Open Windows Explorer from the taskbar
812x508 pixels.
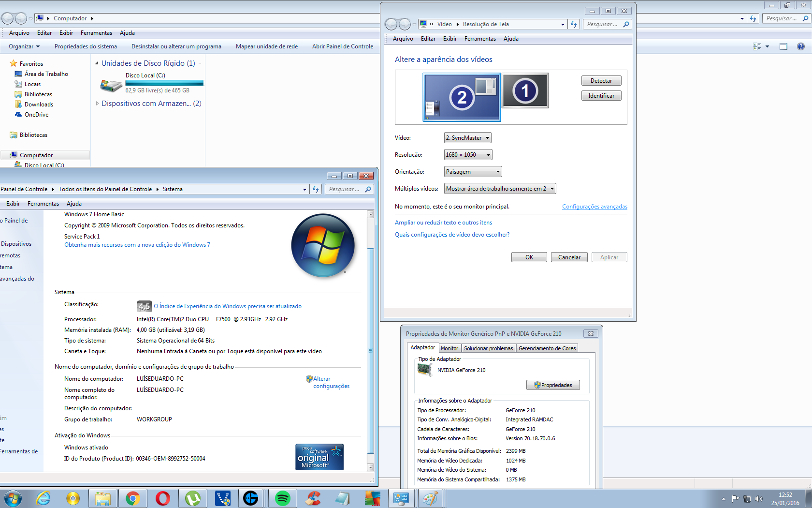(103, 498)
